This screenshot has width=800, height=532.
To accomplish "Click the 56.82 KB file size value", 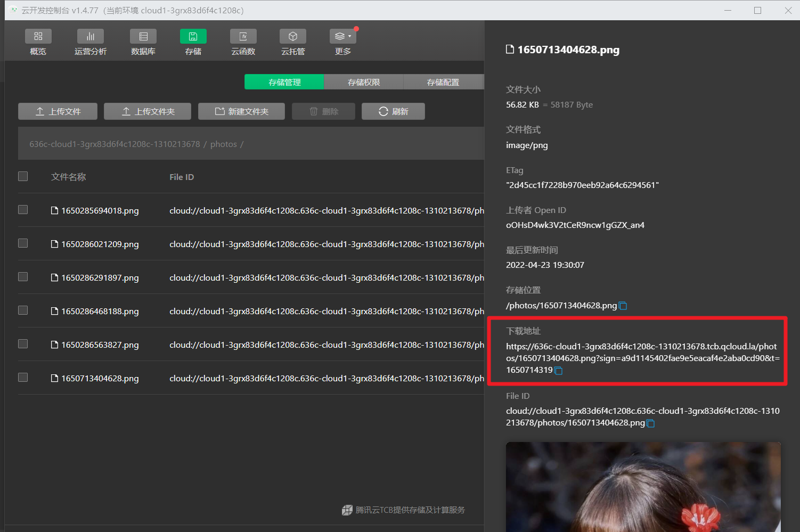I will pos(523,105).
